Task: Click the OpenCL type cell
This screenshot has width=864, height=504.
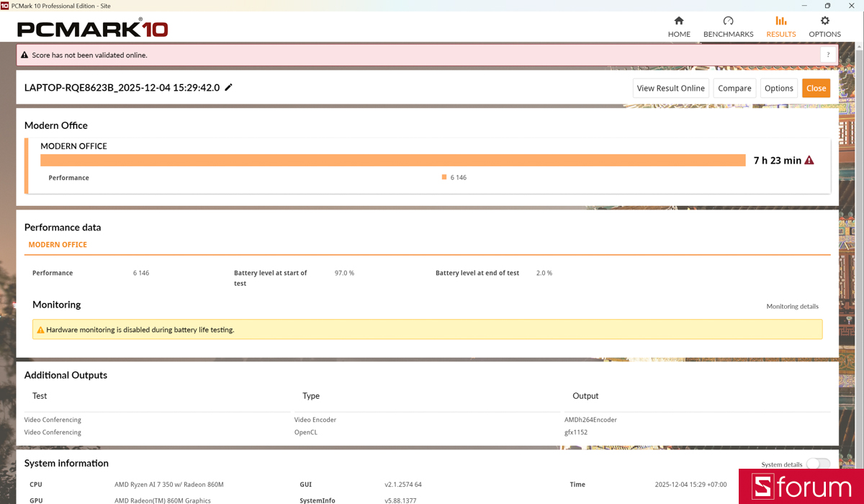Action: (x=306, y=433)
